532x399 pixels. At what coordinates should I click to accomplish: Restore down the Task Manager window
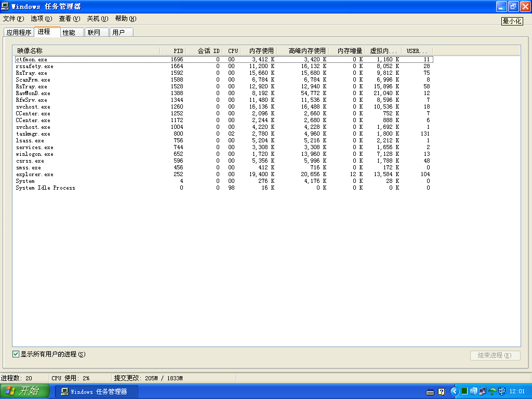tap(513, 6)
